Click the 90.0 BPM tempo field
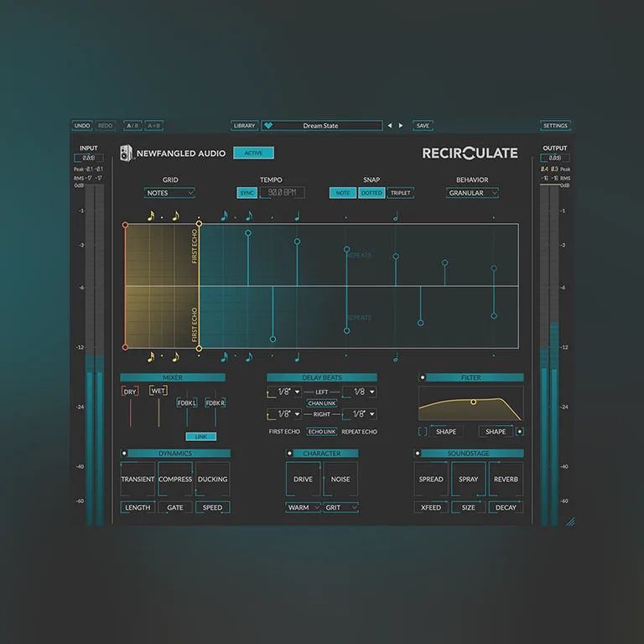644x644 pixels. [283, 193]
